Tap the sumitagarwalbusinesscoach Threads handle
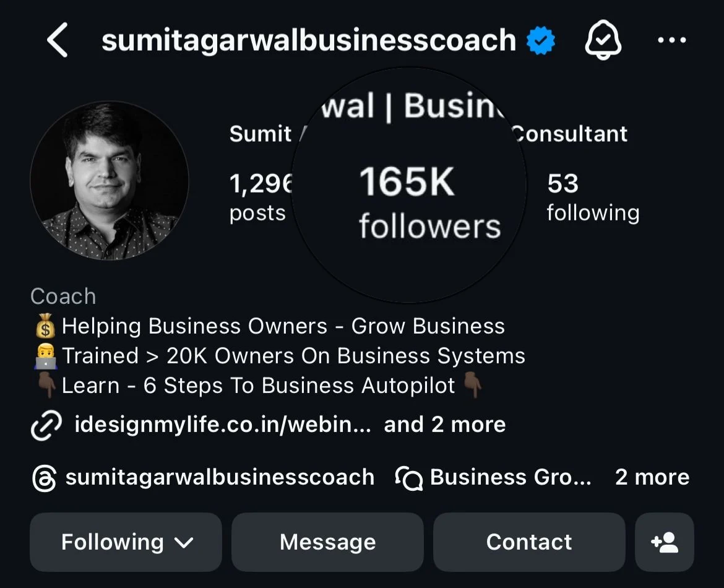The width and height of the screenshot is (724, 588). click(220, 477)
